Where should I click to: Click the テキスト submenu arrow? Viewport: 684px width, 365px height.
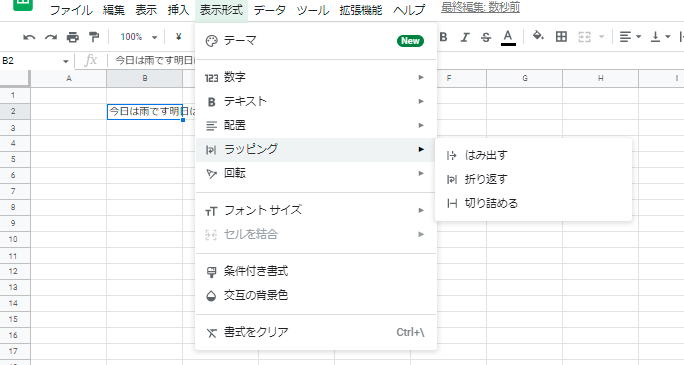tap(421, 101)
